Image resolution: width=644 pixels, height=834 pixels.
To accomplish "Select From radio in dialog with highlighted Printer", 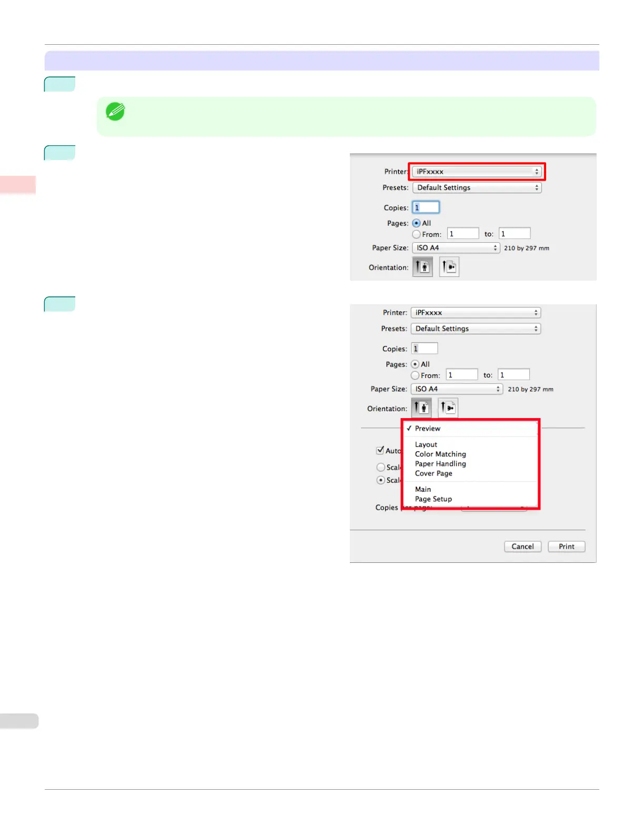I will coord(416,234).
